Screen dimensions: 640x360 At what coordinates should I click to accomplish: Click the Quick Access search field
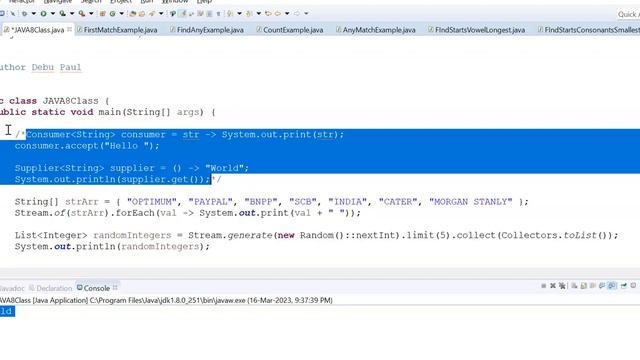point(628,15)
